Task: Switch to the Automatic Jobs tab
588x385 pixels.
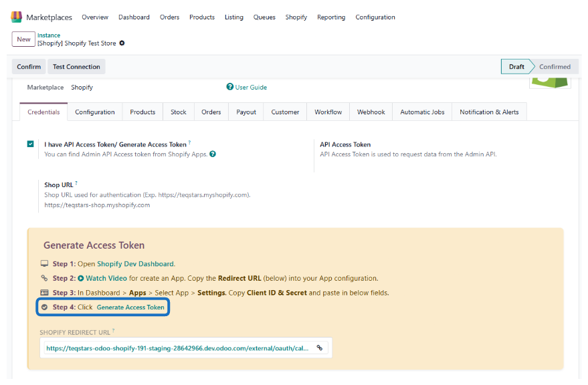Action: coord(422,112)
